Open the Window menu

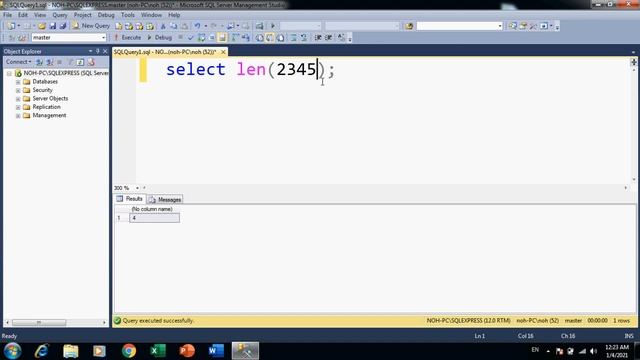point(151,15)
